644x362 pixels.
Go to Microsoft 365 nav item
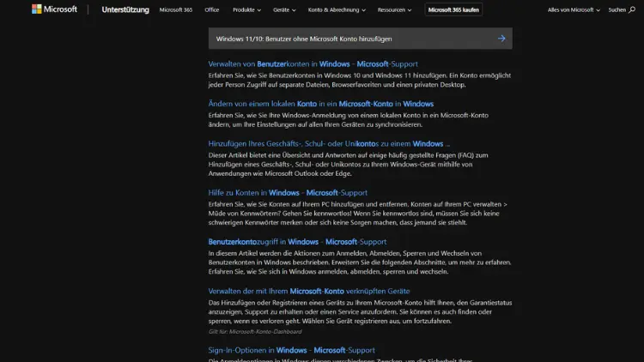click(176, 9)
